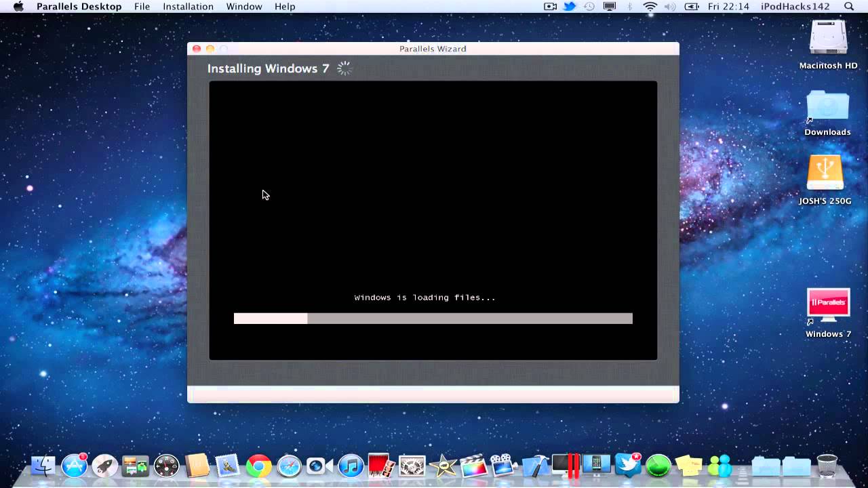Open Finder from the Dock
This screenshot has width=868, height=488.
pos(43,465)
